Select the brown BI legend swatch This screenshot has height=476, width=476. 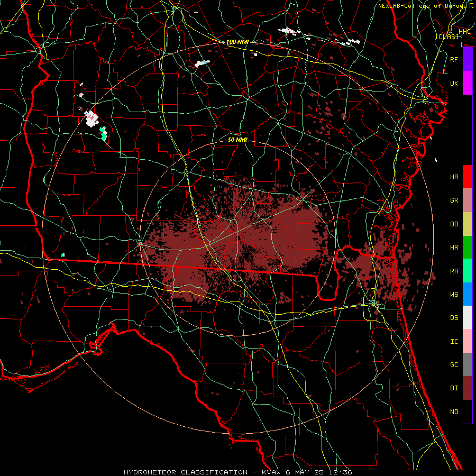467,388
